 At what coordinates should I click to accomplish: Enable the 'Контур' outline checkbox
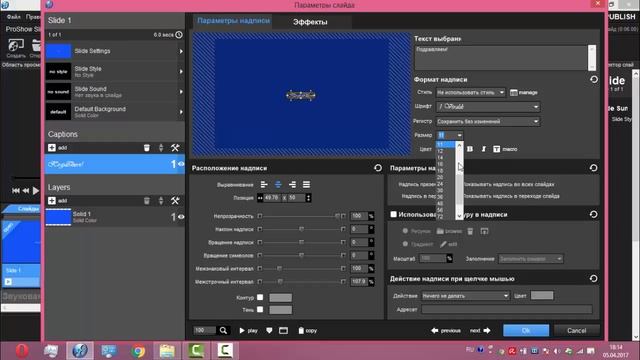[260, 297]
